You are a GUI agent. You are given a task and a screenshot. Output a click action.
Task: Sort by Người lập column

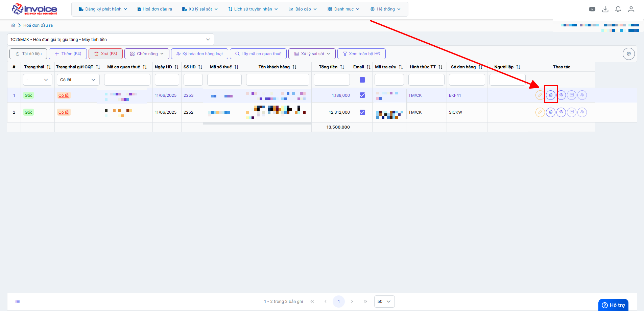click(518, 67)
